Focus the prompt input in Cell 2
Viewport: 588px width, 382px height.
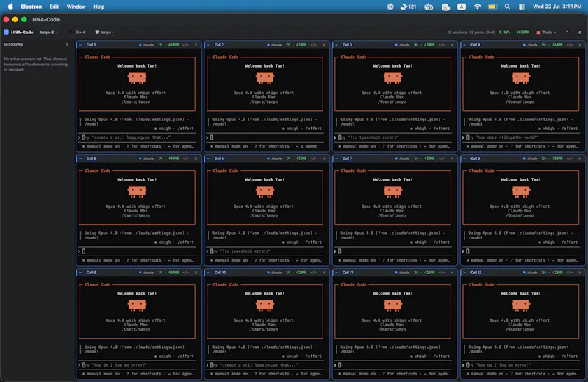(265, 137)
